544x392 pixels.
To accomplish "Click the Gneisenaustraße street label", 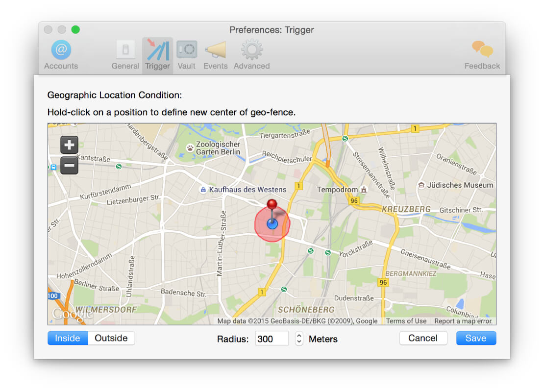I will click(x=425, y=260).
